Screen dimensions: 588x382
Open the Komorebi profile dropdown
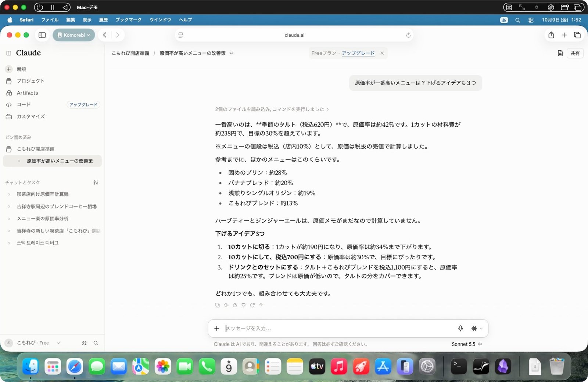(x=74, y=35)
